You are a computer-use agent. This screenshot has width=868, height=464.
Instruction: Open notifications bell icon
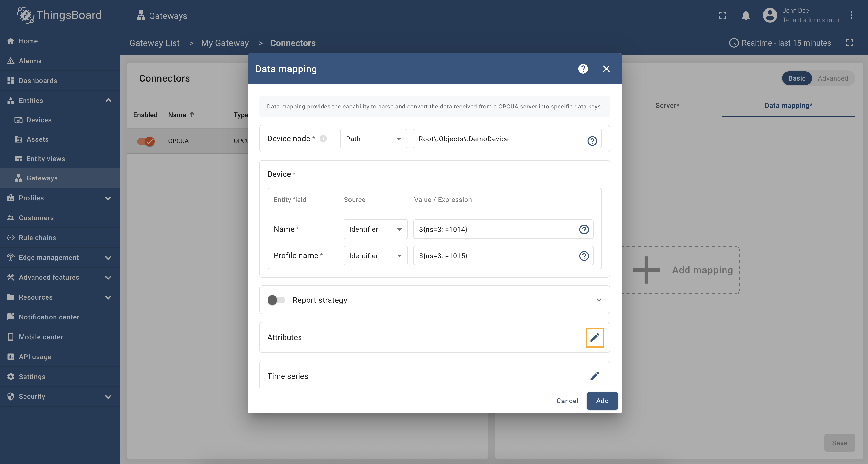tap(745, 15)
